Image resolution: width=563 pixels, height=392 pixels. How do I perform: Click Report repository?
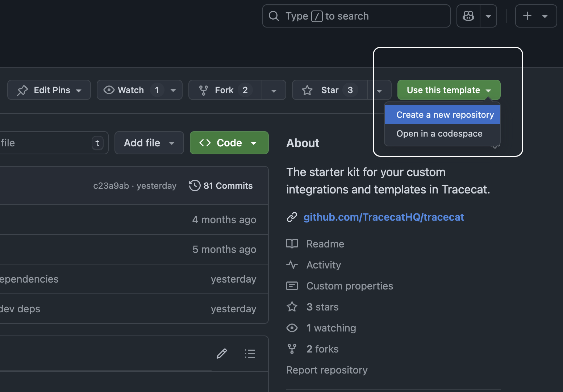pos(327,370)
